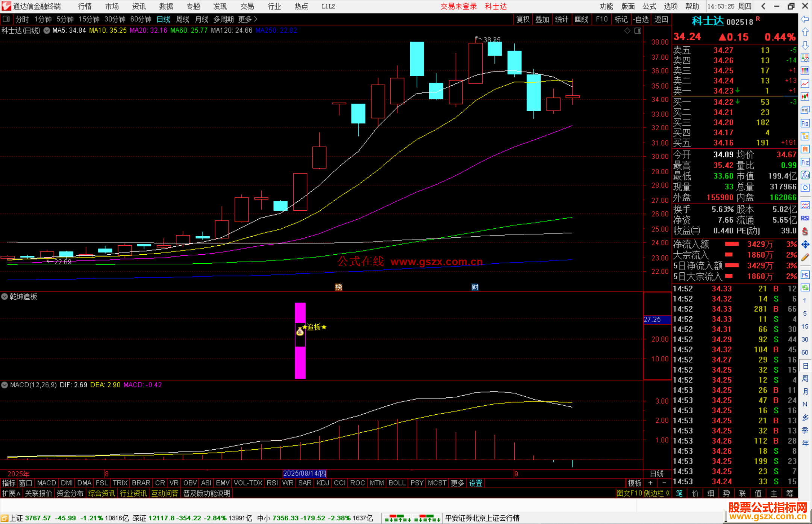Toggle the MACD indicator panel circle
This screenshot has height=524, width=812.
[5, 385]
